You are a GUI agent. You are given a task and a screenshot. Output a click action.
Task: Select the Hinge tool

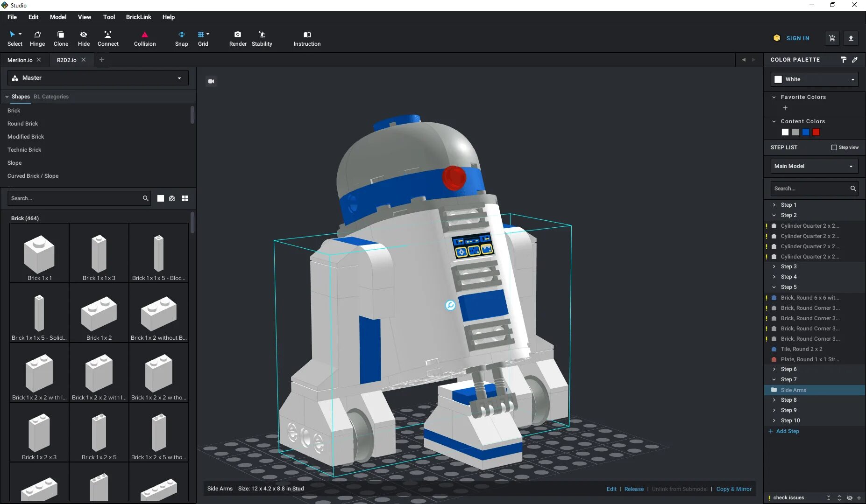click(37, 39)
